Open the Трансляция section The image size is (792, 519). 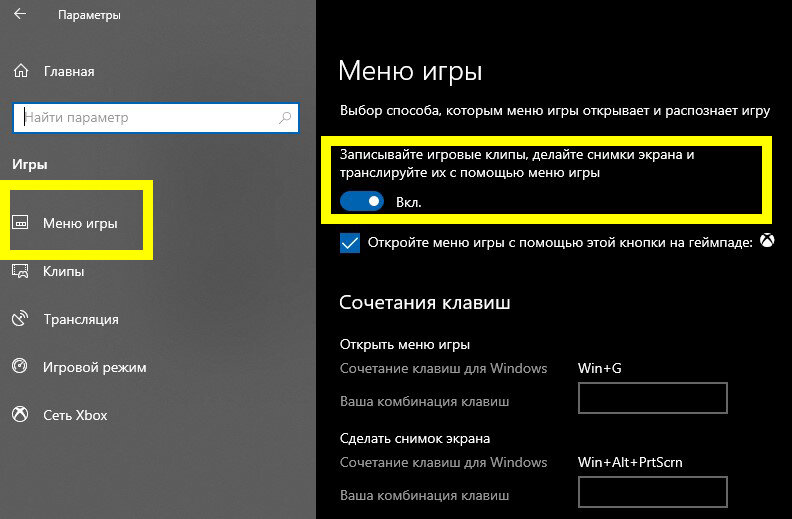[x=81, y=319]
